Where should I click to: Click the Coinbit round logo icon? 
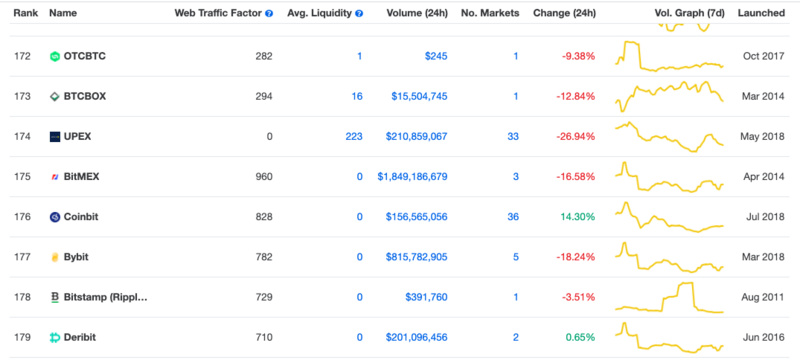[x=55, y=217]
